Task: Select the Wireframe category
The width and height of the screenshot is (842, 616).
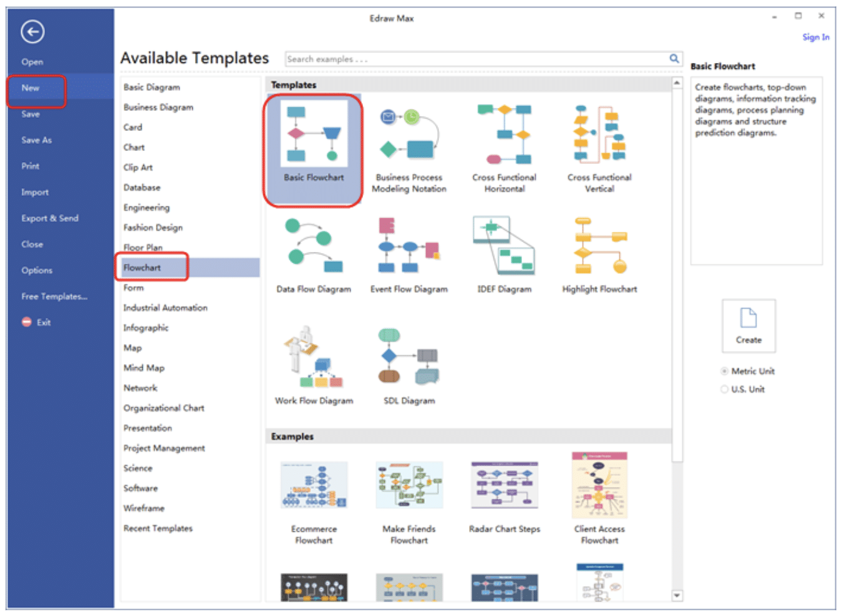Action: point(144,508)
